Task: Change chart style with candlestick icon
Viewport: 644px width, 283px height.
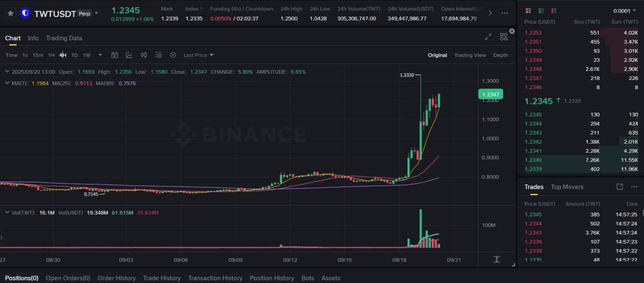Action: [144, 55]
